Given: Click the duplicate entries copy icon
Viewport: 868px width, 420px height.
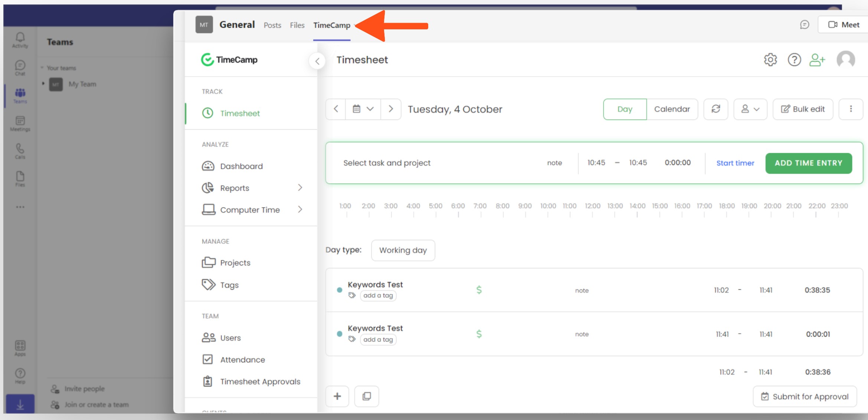Looking at the screenshot, I should [366, 396].
